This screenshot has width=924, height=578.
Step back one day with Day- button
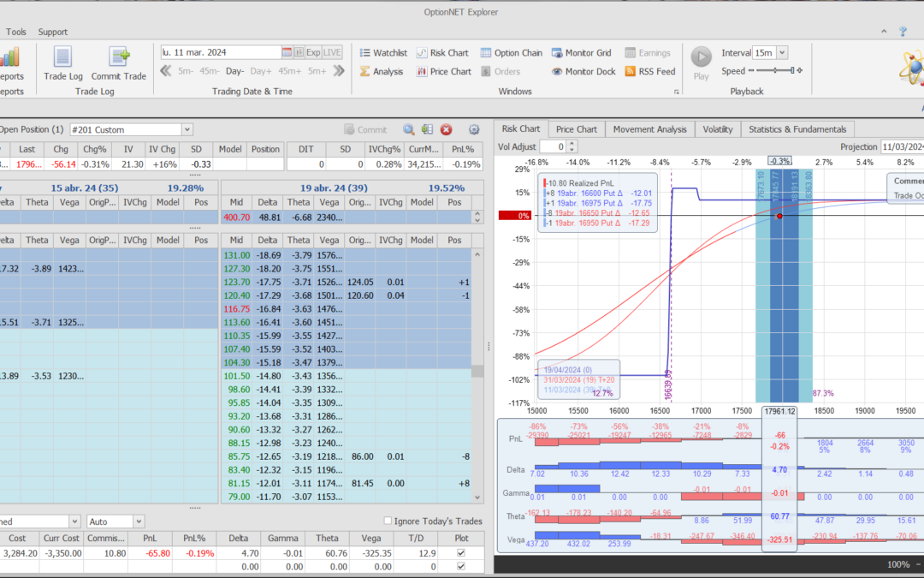tap(234, 71)
